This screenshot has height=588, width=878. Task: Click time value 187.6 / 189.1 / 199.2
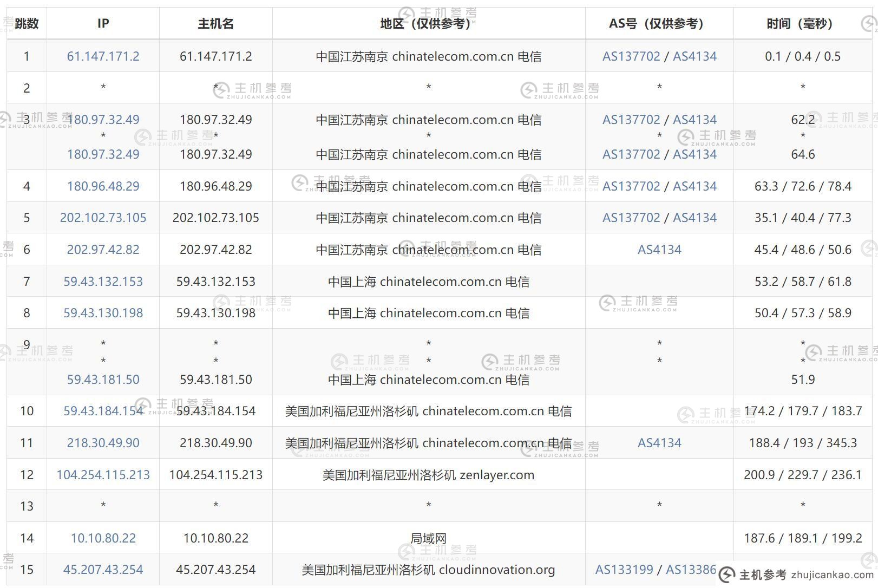coord(803,538)
